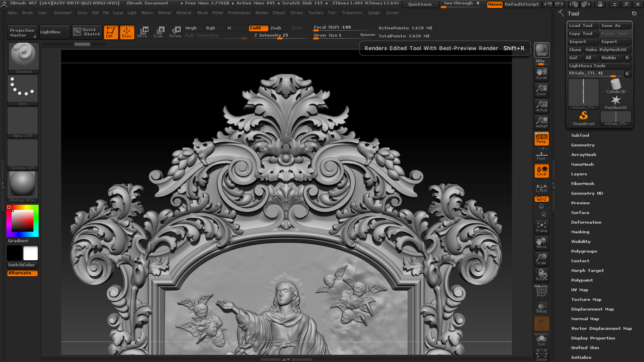Open the Standard brush selector
The width and height of the screenshot is (644, 362).
[23, 58]
